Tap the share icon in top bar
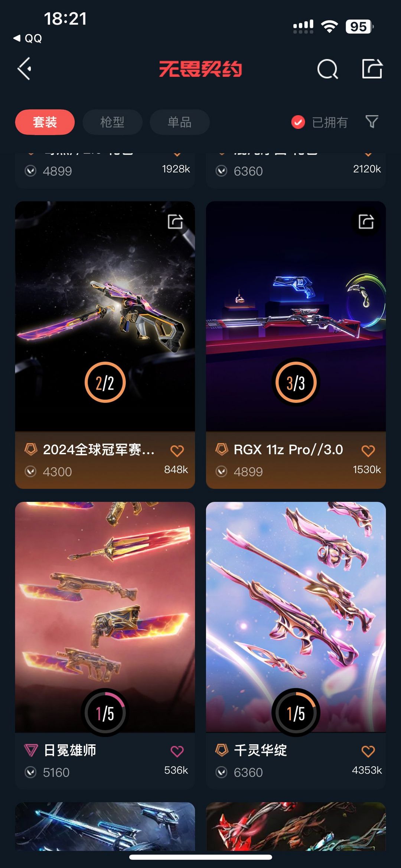Viewport: 401px width, 868px height. point(372,69)
